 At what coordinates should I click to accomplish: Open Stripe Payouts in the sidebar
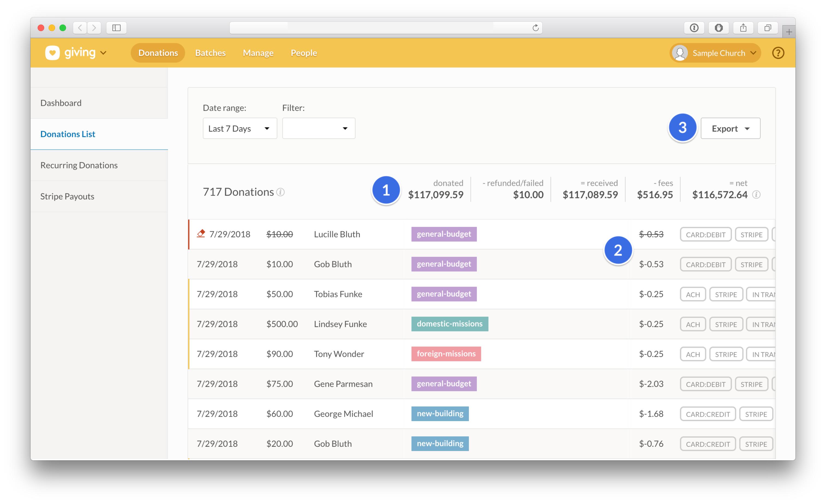pyautogui.click(x=67, y=196)
